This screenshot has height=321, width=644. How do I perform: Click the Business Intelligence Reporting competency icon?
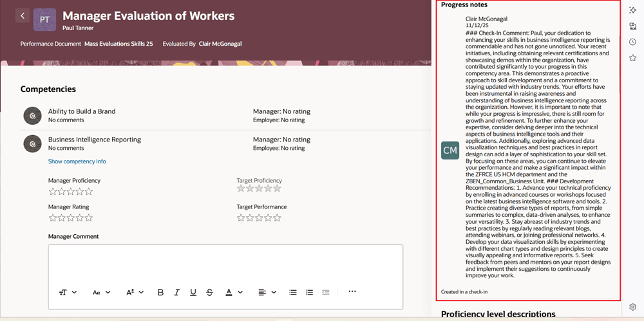pyautogui.click(x=32, y=143)
